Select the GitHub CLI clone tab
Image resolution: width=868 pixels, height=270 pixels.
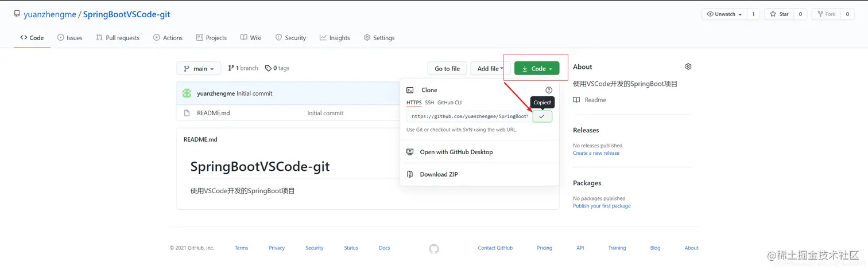point(449,103)
